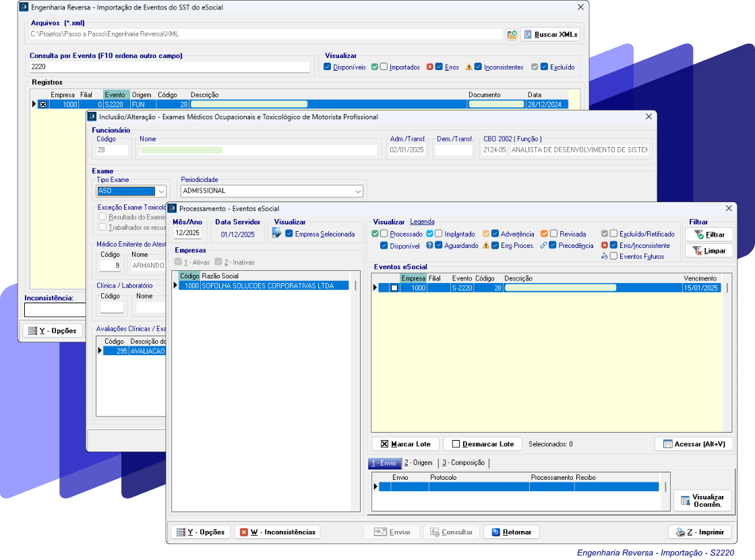Click the Z - Imprimir printer button
755x560 pixels.
pyautogui.click(x=700, y=532)
